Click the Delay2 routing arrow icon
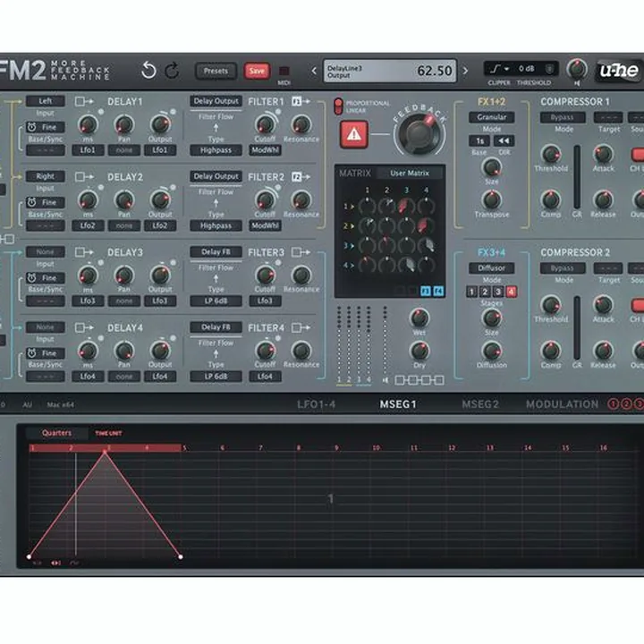 [84, 177]
